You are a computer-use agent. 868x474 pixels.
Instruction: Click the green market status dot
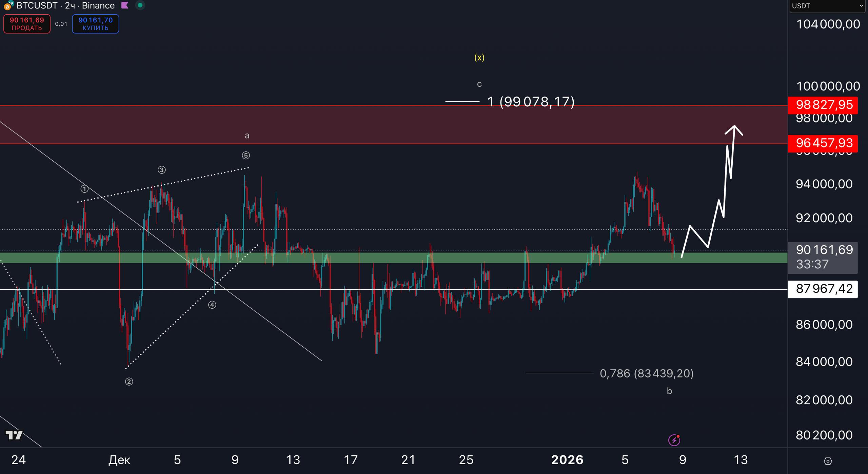[140, 5]
